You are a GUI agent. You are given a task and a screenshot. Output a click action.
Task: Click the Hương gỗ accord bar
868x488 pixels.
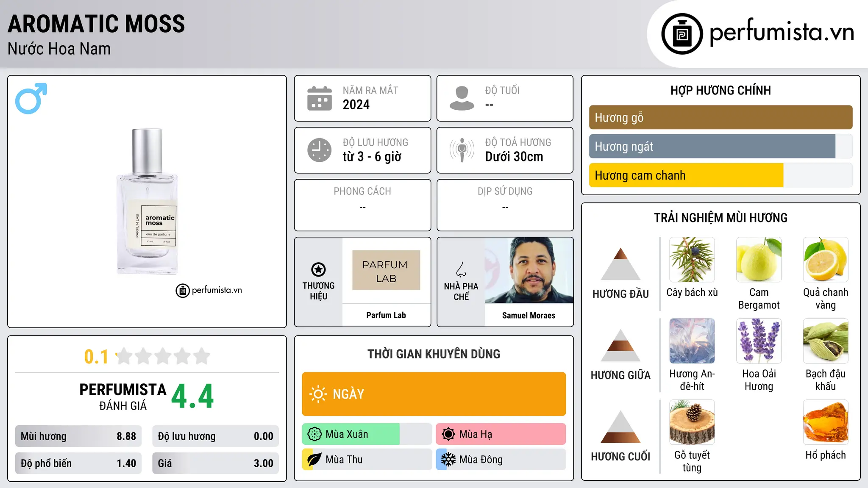721,117
